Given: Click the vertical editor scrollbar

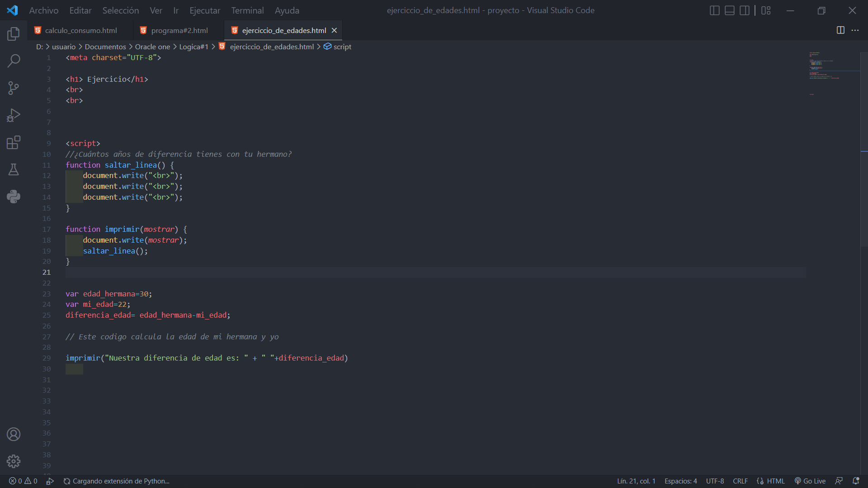Looking at the screenshot, I should 864,149.
